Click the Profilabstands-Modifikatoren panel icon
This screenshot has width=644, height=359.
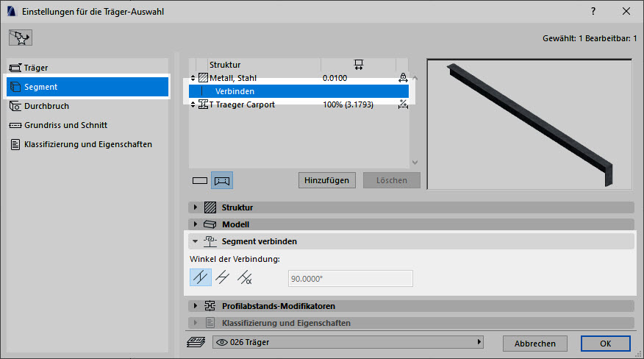[x=210, y=305]
